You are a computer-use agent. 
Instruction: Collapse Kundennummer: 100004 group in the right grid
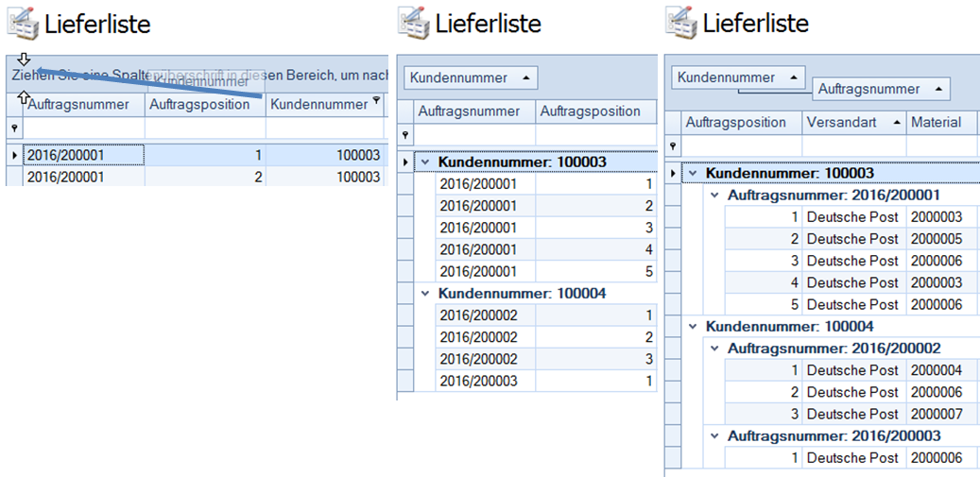point(694,327)
